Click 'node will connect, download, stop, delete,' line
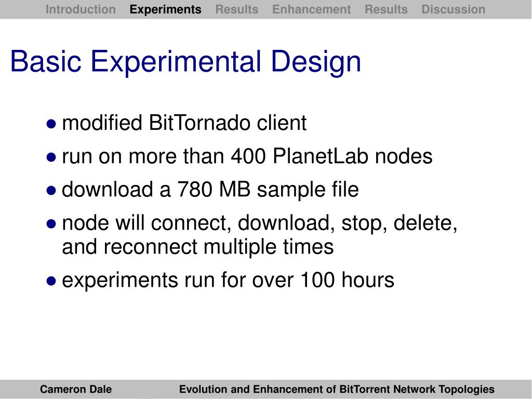532x399 pixels. (x=260, y=223)
